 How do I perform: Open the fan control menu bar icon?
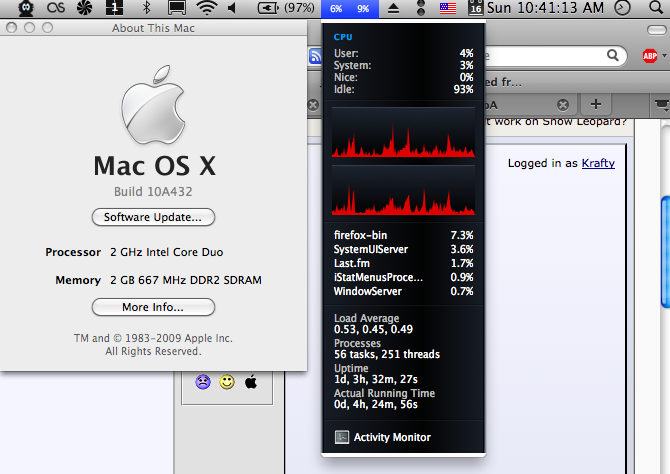pyautogui.click(x=85, y=8)
